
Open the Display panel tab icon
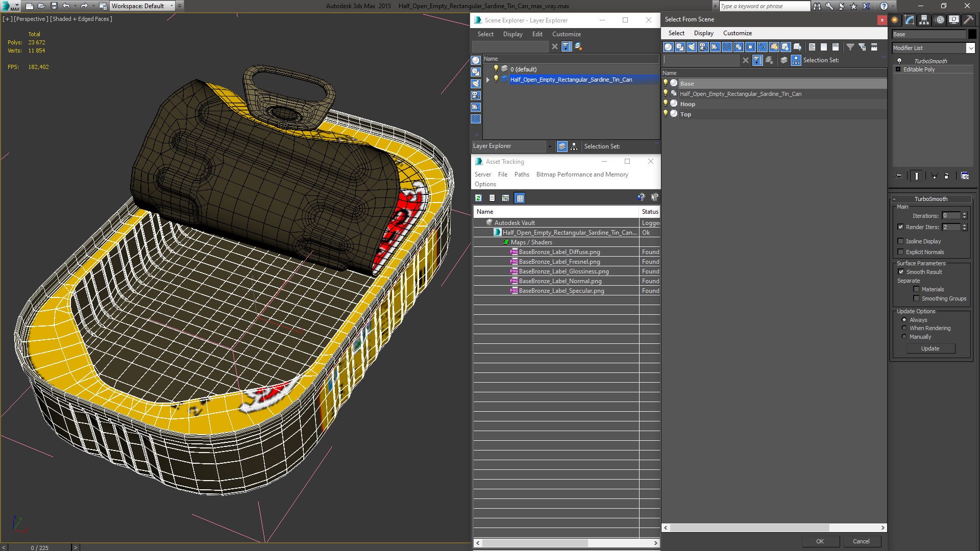click(x=953, y=20)
